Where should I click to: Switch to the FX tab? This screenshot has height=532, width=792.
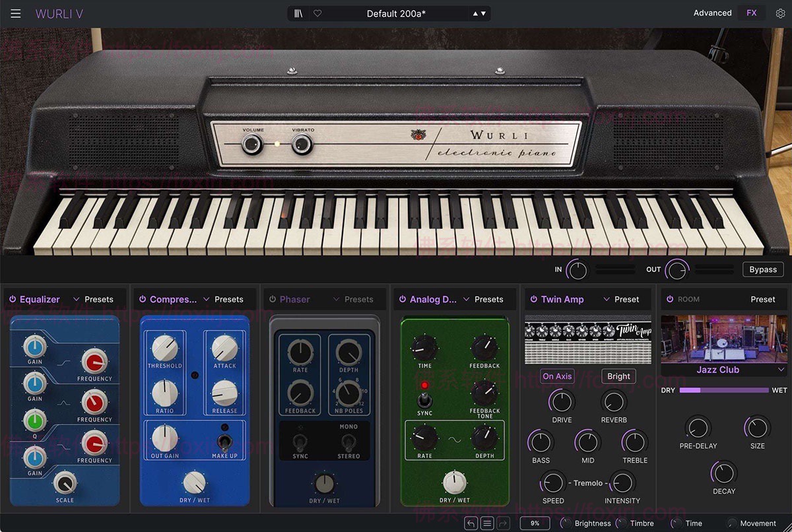coord(752,13)
